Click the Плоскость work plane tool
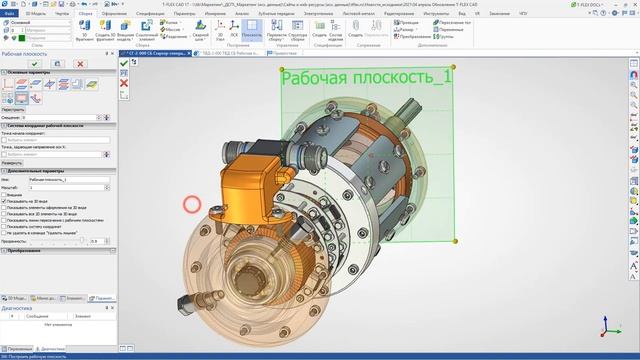640x360 pixels. click(x=252, y=31)
